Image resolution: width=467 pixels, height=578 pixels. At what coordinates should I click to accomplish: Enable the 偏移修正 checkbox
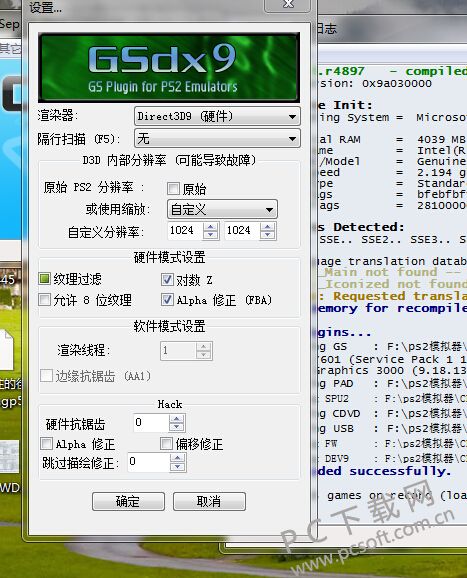point(167,443)
